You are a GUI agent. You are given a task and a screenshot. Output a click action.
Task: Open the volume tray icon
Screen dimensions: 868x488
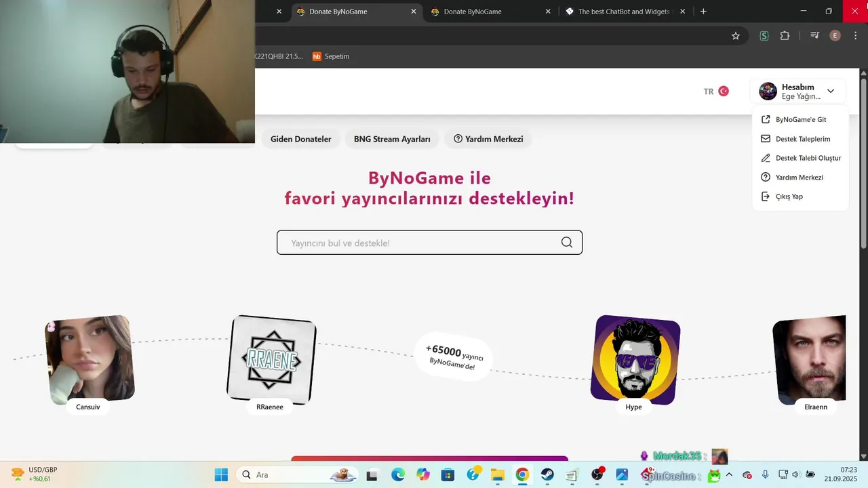(795, 474)
